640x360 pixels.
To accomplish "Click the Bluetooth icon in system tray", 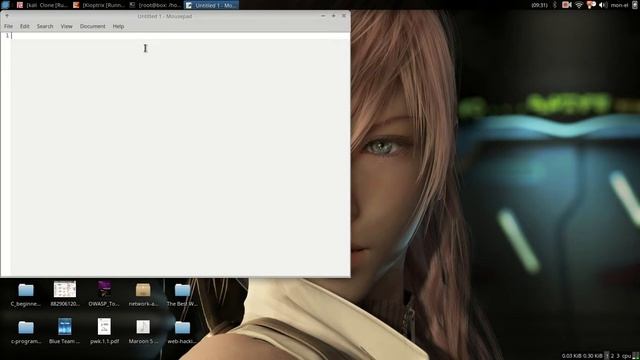I will pos(555,5).
